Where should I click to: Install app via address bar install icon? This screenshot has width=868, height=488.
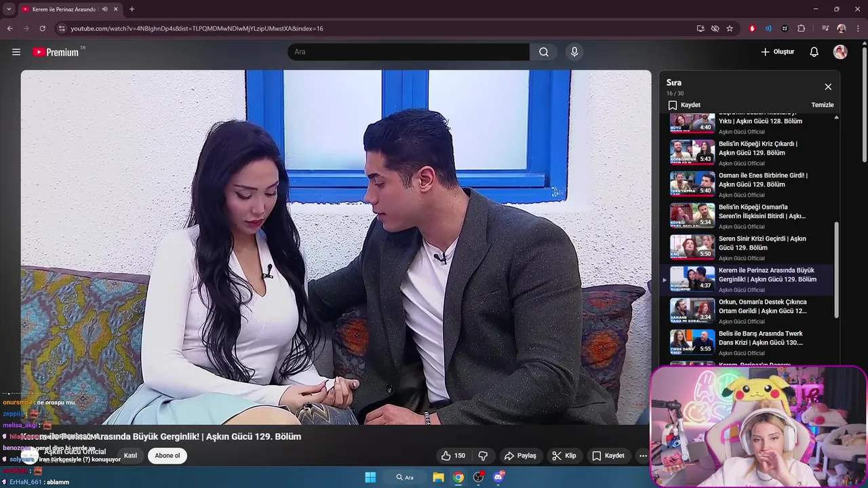[701, 28]
